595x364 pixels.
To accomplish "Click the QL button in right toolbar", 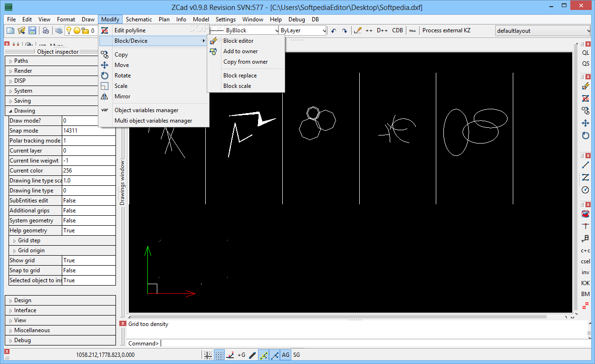I will point(585,53).
